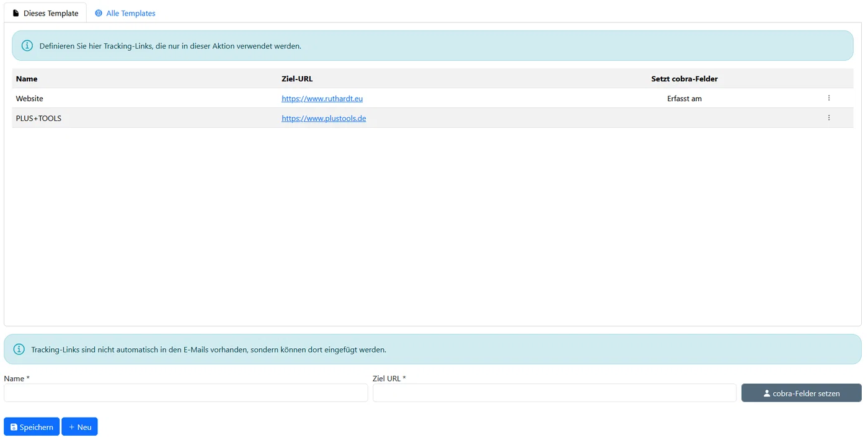868x440 pixels.
Task: Select the Website name cell
Action: (30, 99)
